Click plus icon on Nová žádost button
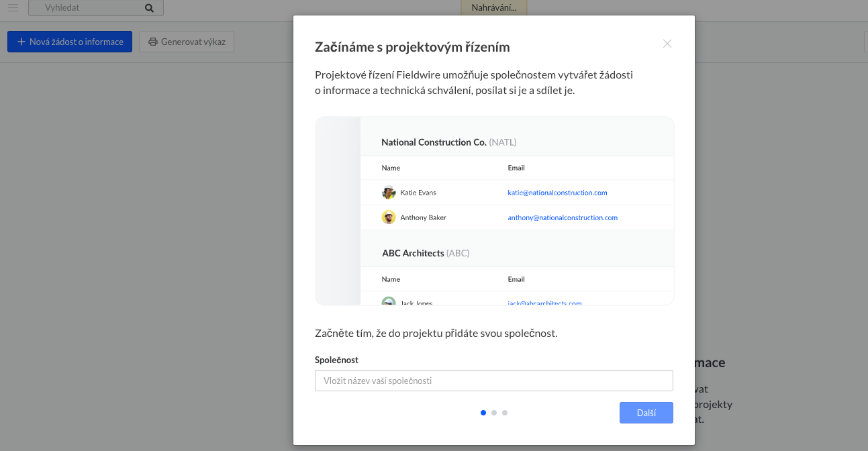The height and width of the screenshot is (451, 868). pos(21,42)
